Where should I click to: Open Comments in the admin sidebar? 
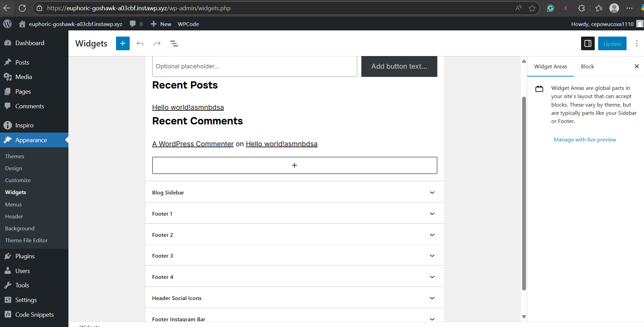[34, 106]
